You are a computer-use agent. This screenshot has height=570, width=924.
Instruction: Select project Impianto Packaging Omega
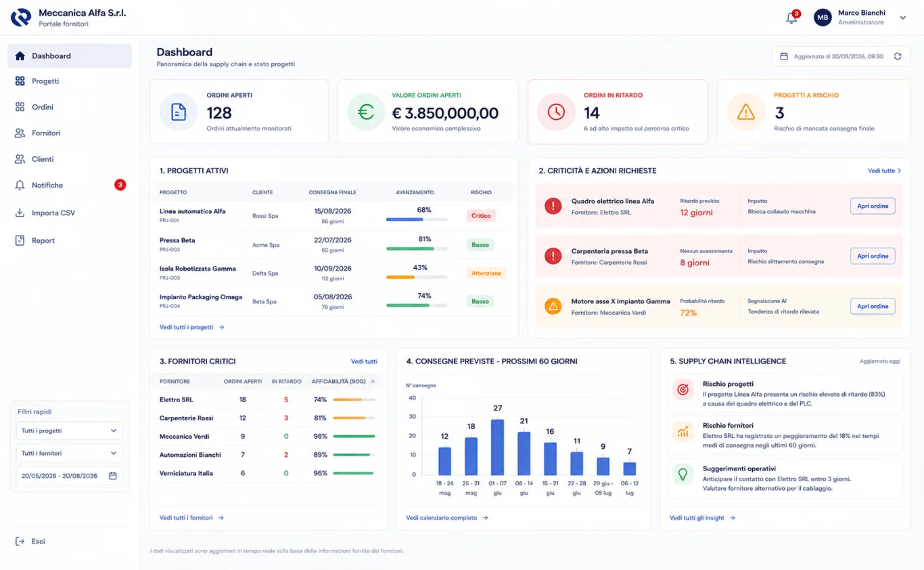point(201,297)
